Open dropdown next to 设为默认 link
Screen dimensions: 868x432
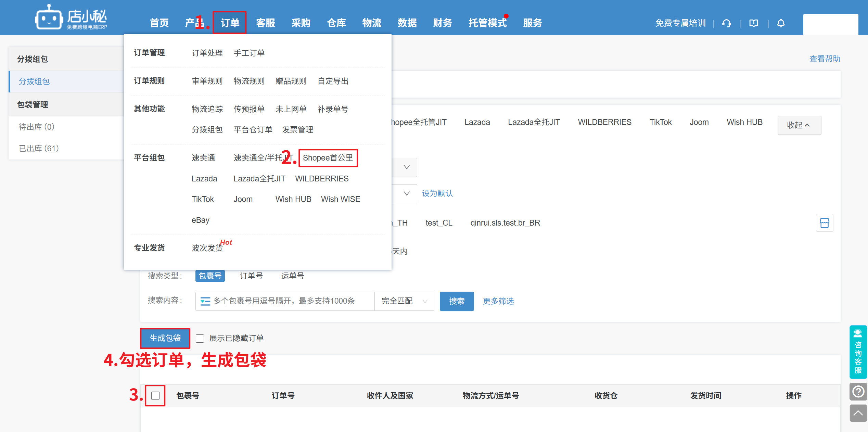tap(406, 194)
